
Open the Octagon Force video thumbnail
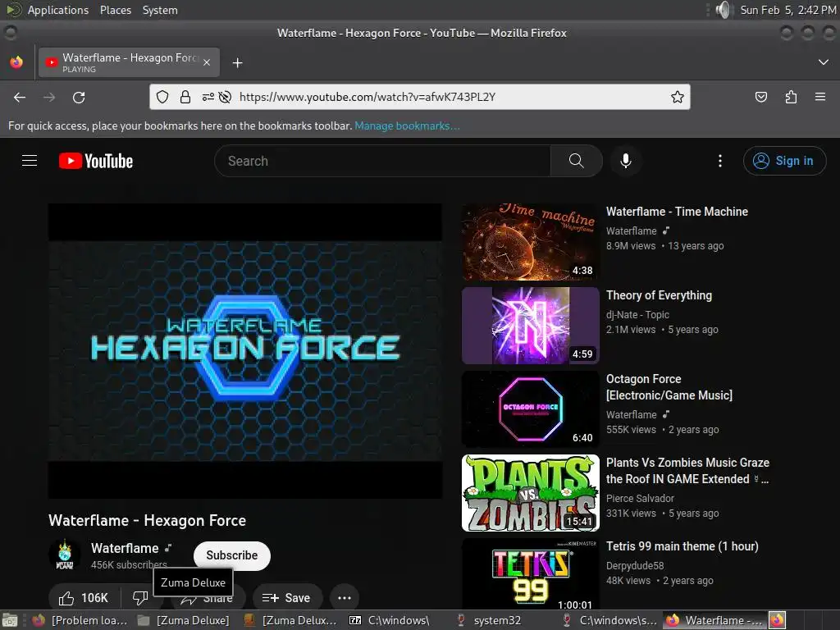531,409
